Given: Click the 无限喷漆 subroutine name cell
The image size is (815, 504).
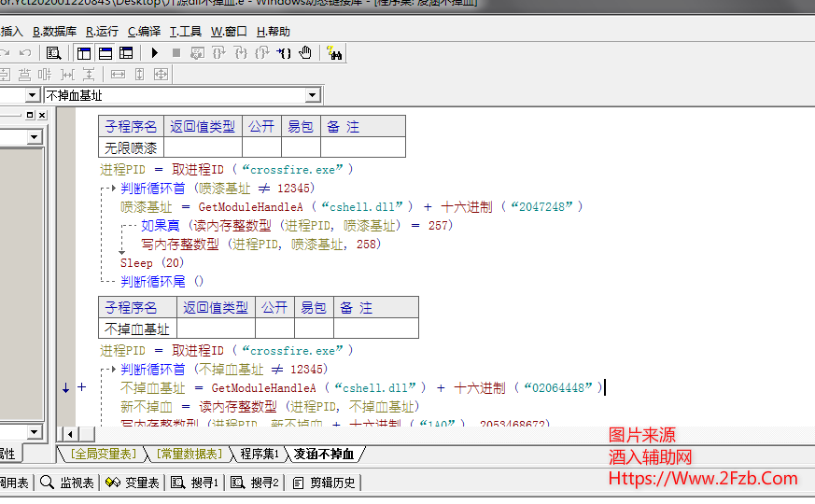Looking at the screenshot, I should pyautogui.click(x=131, y=147).
